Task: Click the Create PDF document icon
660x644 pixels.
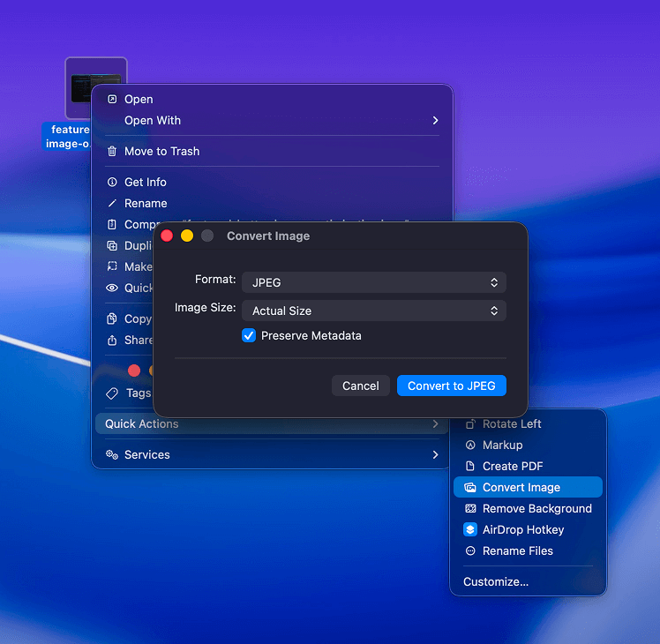Action: point(470,467)
